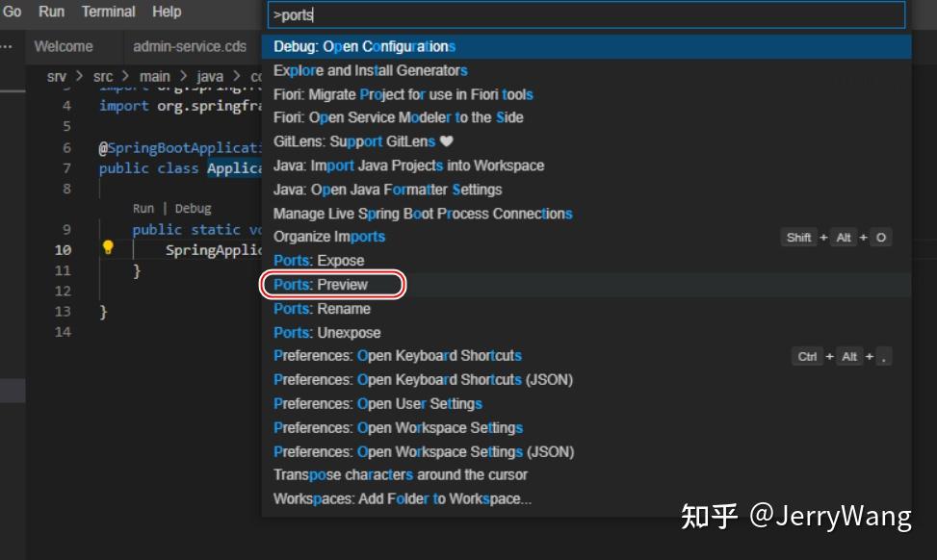Viewport: 937px width, 560px height.
Task: Select GitLens: Support GitLens command
Action: click(x=586, y=141)
